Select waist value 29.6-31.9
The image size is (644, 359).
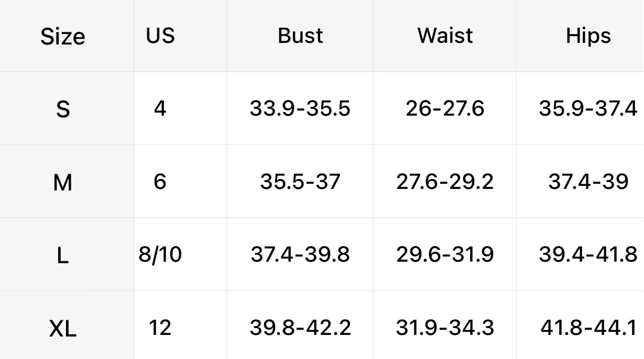tap(445, 255)
